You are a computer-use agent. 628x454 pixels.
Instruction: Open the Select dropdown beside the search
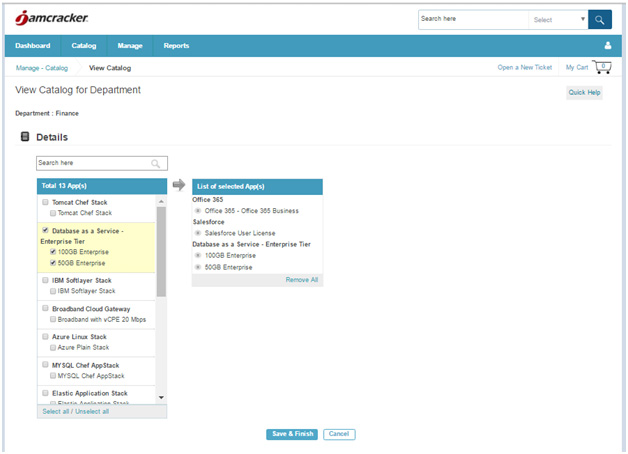tap(558, 20)
